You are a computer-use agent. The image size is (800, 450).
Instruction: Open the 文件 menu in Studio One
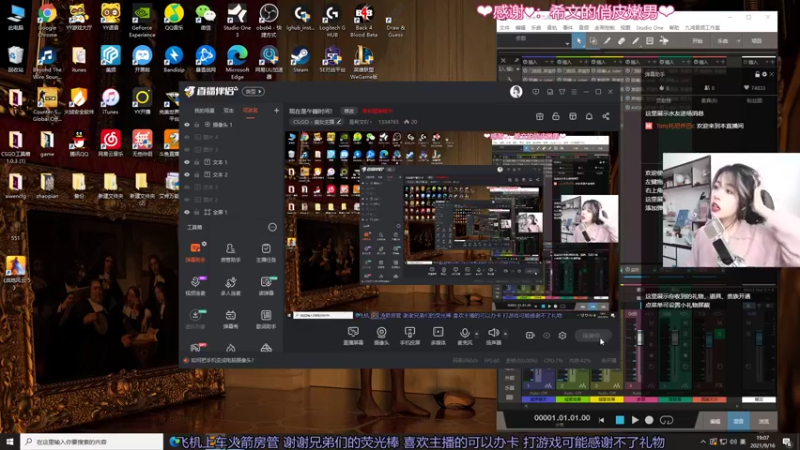coord(505,28)
